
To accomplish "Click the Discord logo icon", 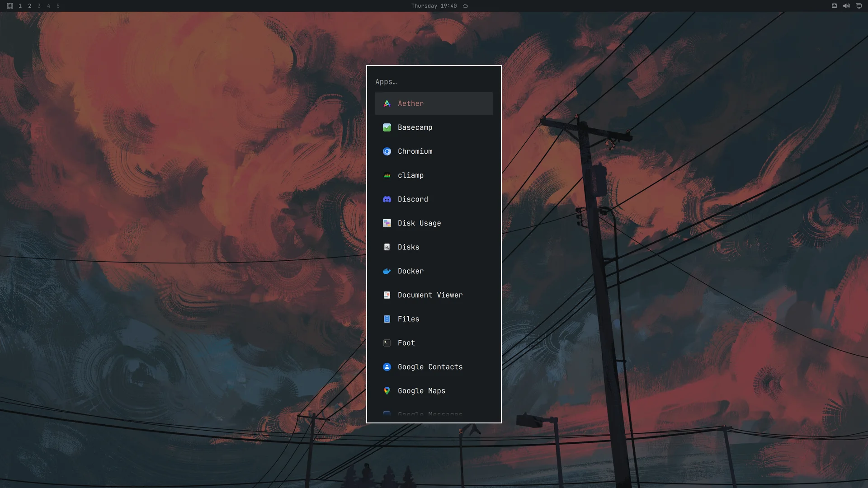I will tap(387, 199).
